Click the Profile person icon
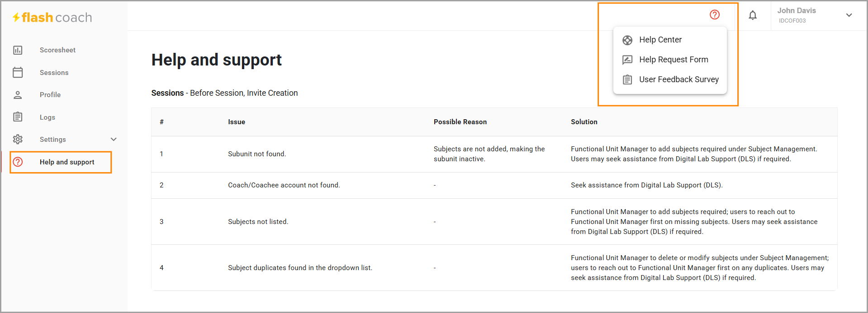Image resolution: width=868 pixels, height=313 pixels. point(18,95)
